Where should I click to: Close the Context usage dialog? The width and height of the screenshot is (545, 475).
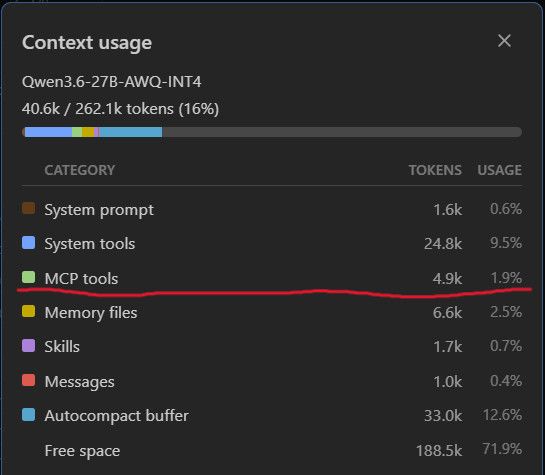[x=504, y=41]
